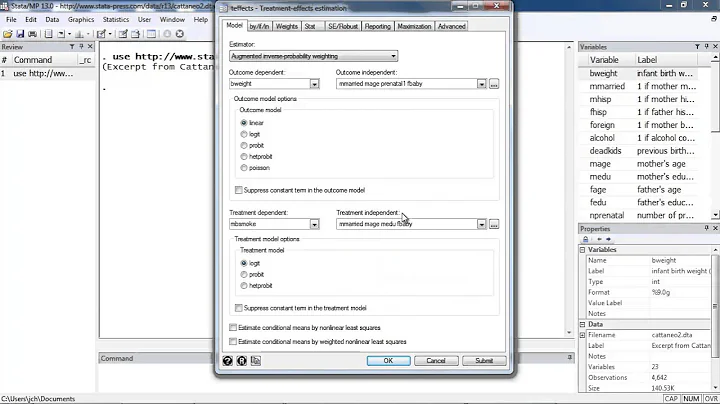720x404 pixels.
Task: Switch to the SE/Robust tab
Action: (343, 27)
